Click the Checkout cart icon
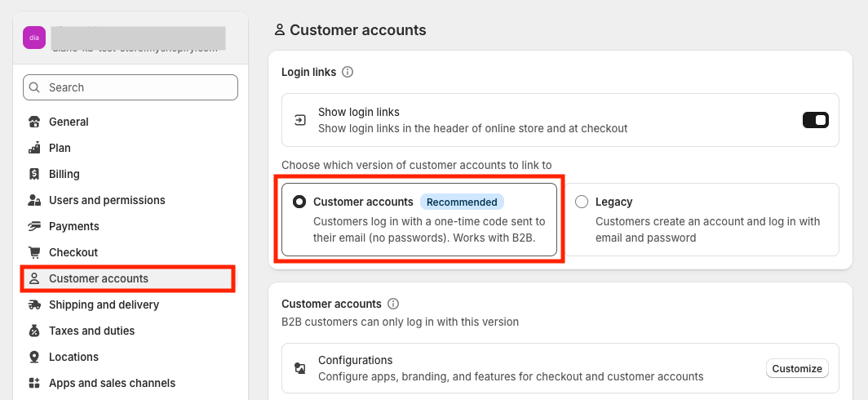 [x=34, y=252]
